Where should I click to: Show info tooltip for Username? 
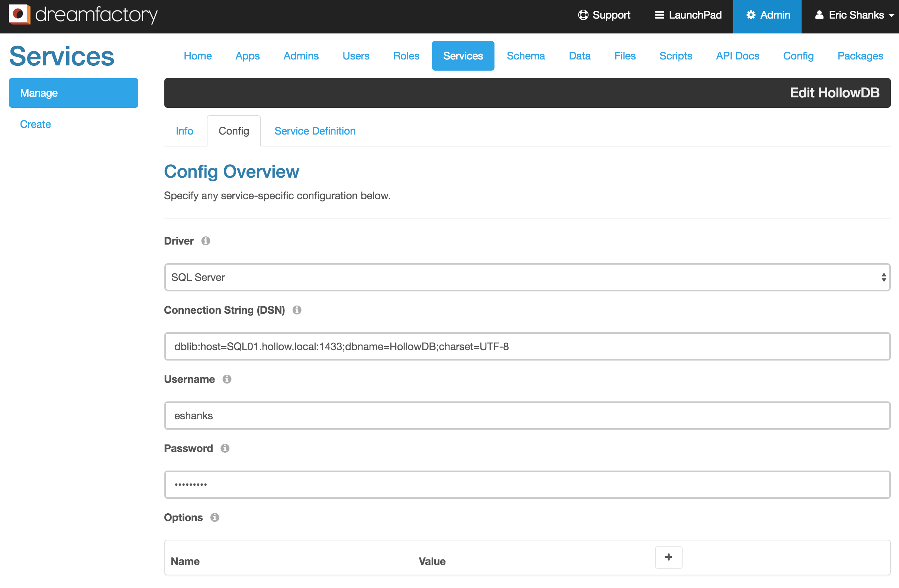[x=227, y=379]
